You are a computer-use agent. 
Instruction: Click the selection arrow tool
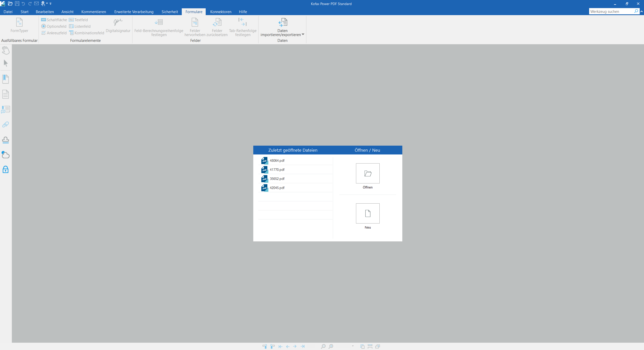(6, 63)
